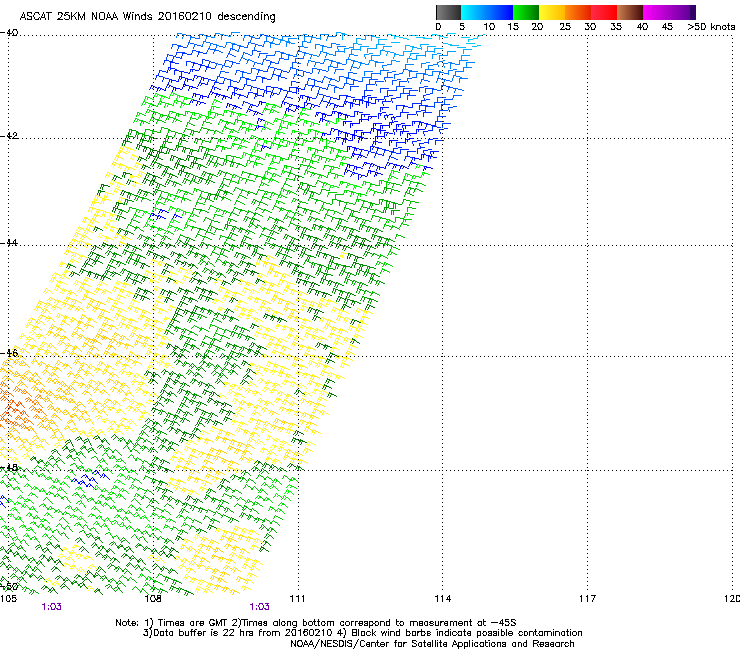The width and height of the screenshot is (740, 650).
Task: Click the -42 latitude label
Action: point(9,136)
